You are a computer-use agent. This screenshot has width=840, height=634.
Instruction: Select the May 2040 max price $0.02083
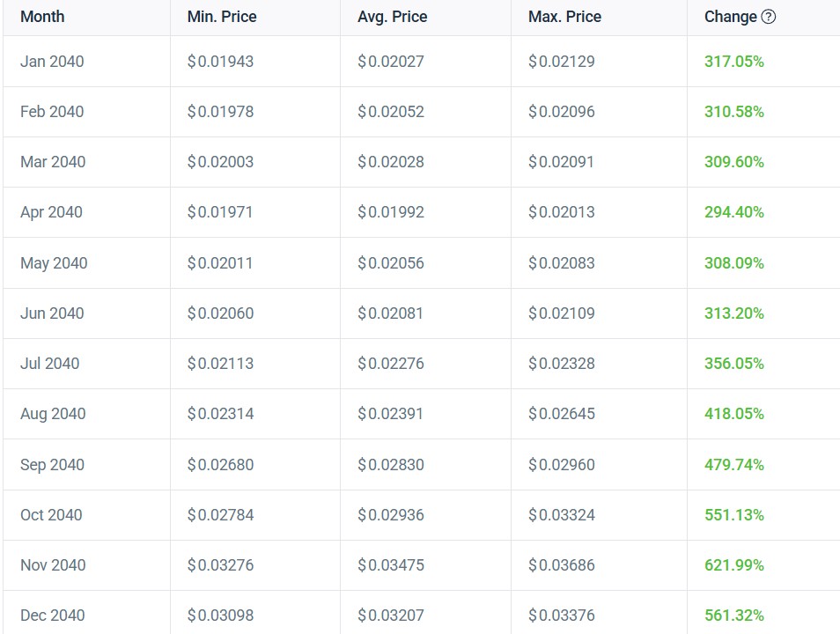(561, 263)
